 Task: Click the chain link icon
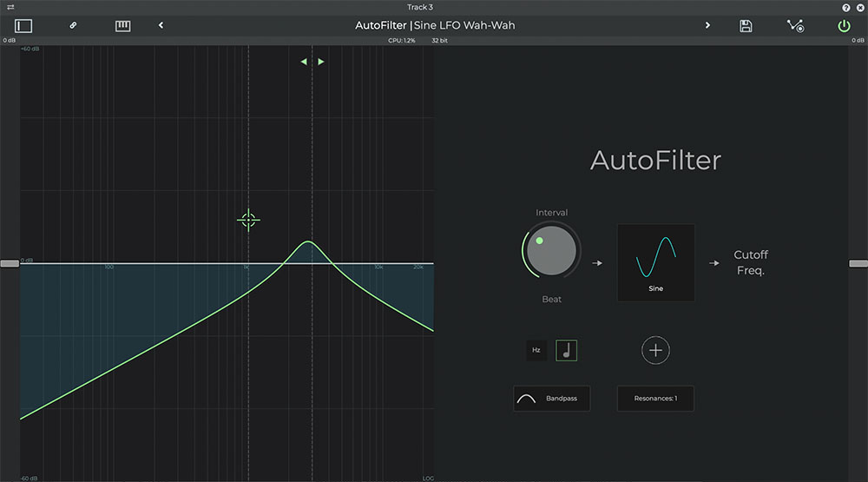(74, 26)
